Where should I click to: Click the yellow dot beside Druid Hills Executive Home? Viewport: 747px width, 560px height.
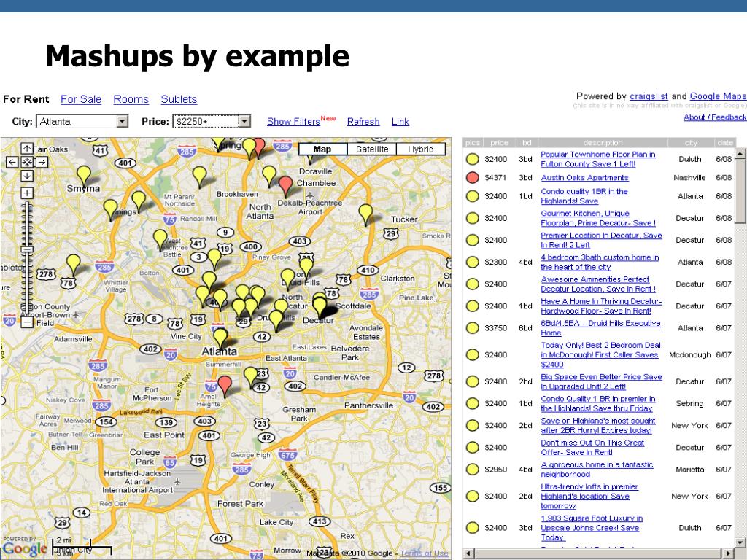(472, 328)
